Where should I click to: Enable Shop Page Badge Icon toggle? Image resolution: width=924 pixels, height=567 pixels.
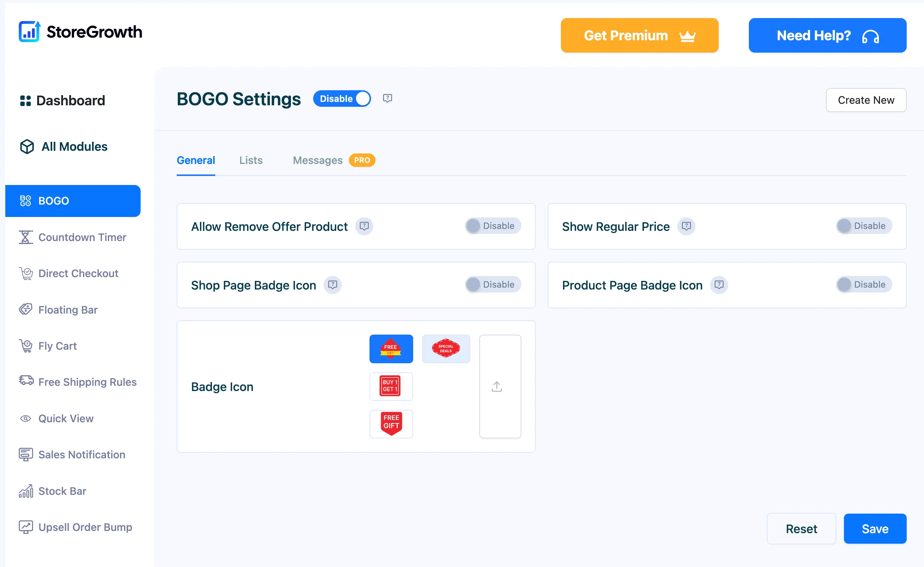pos(493,285)
